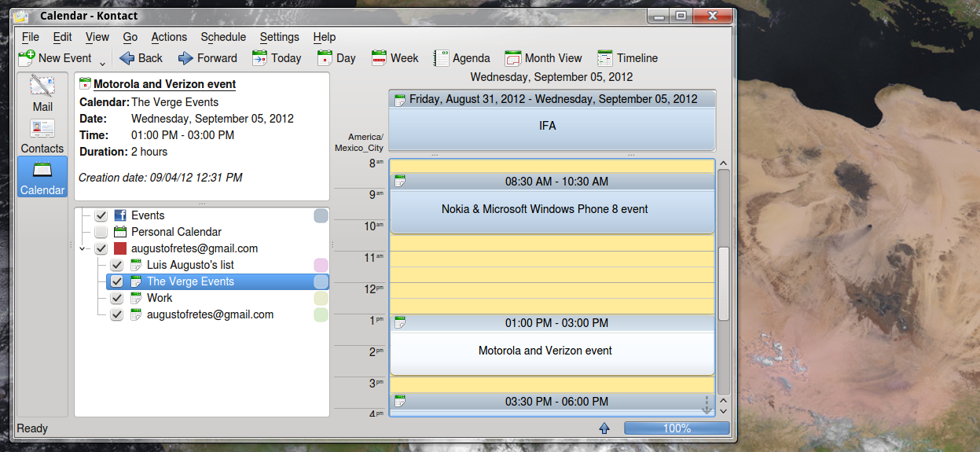Image resolution: width=980 pixels, height=452 pixels.
Task: Click the Luis Augusto's list icon
Action: (x=136, y=265)
